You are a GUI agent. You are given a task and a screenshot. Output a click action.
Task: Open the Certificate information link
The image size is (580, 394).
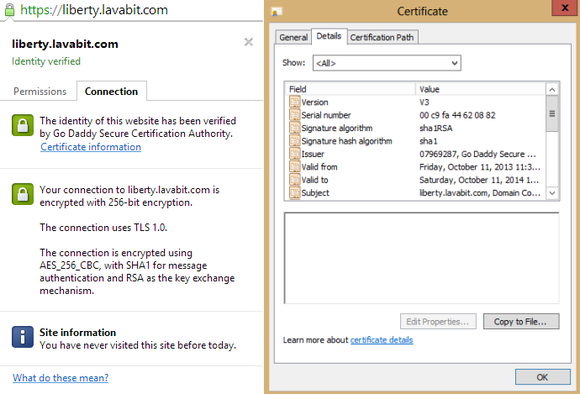click(91, 147)
